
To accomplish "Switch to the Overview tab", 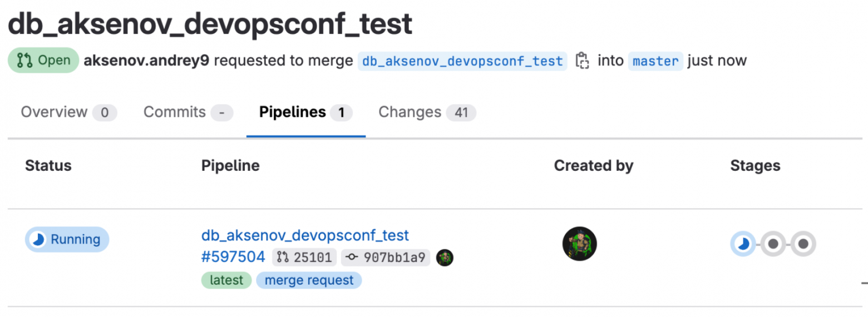I will (x=68, y=112).
